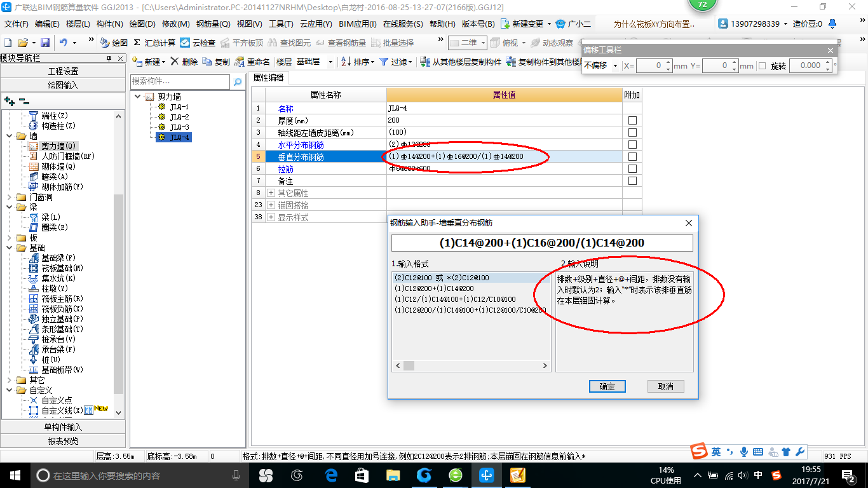The width and height of the screenshot is (868, 488).
Task: Click 确定 in rebar input assistant
Action: [x=607, y=386]
